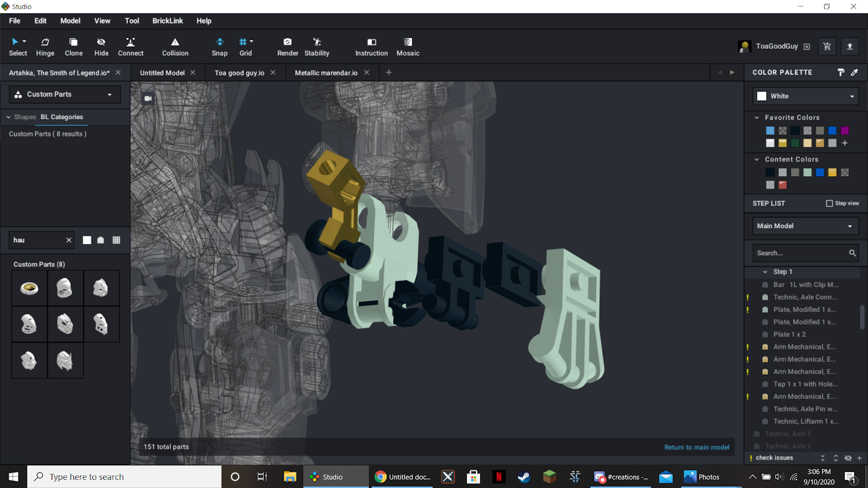Open the File menu

[x=15, y=21]
